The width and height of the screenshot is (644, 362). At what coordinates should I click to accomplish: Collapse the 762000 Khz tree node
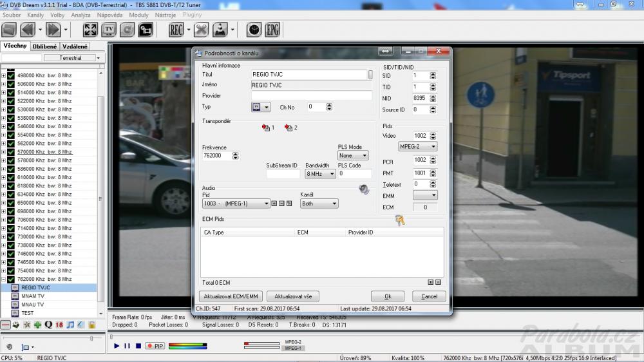point(4,279)
